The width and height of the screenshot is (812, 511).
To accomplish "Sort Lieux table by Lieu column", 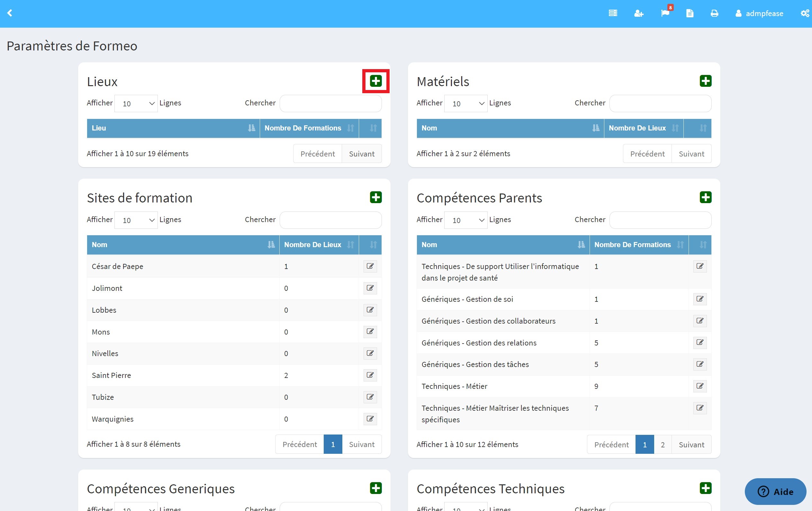I will tap(173, 128).
